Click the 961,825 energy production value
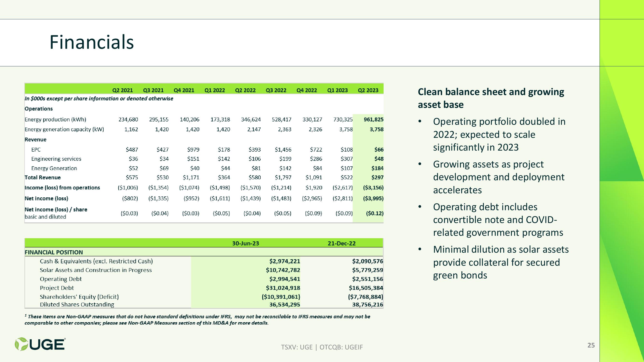 point(373,119)
